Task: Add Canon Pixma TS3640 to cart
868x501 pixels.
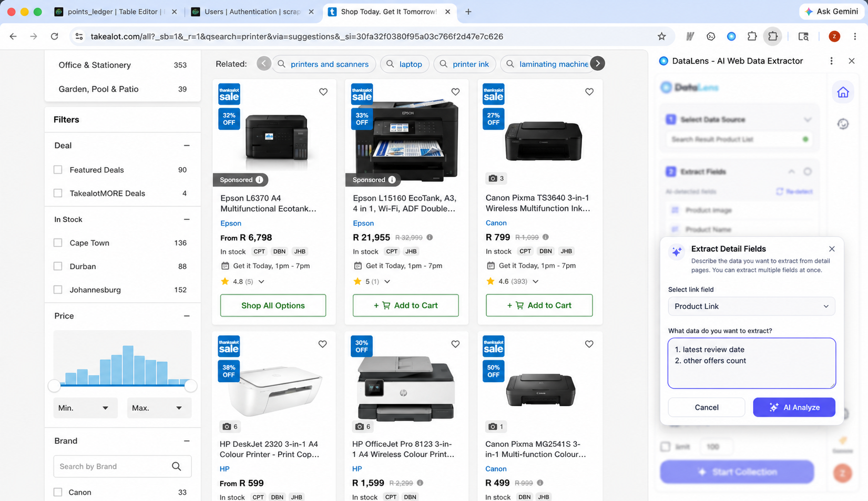Action: (x=539, y=305)
